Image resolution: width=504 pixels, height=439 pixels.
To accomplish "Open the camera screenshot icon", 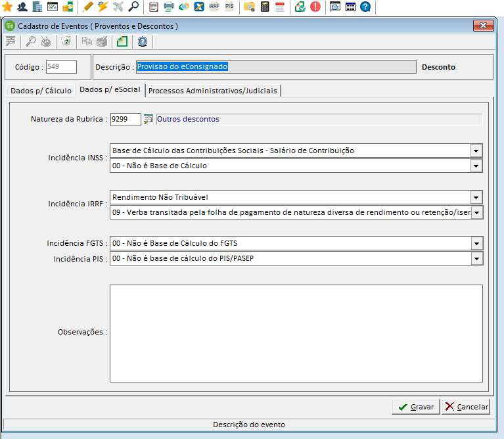I will pyautogui.click(x=335, y=7).
